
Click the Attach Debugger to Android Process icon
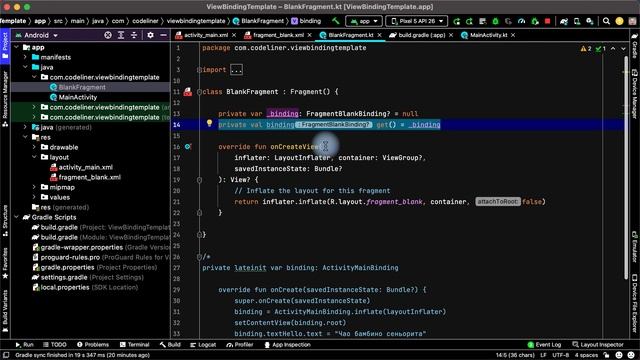[x=534, y=21]
